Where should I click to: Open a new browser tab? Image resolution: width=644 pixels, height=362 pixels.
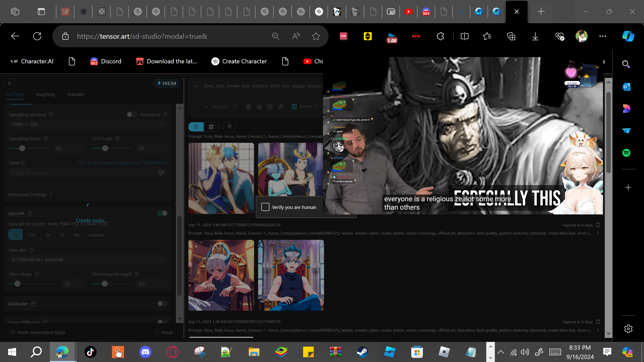[541, 12]
